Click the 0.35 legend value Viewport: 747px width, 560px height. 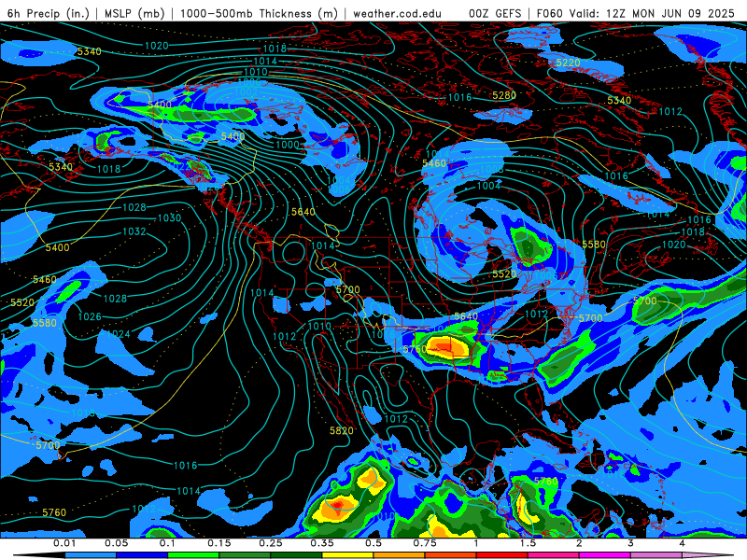[x=322, y=543]
